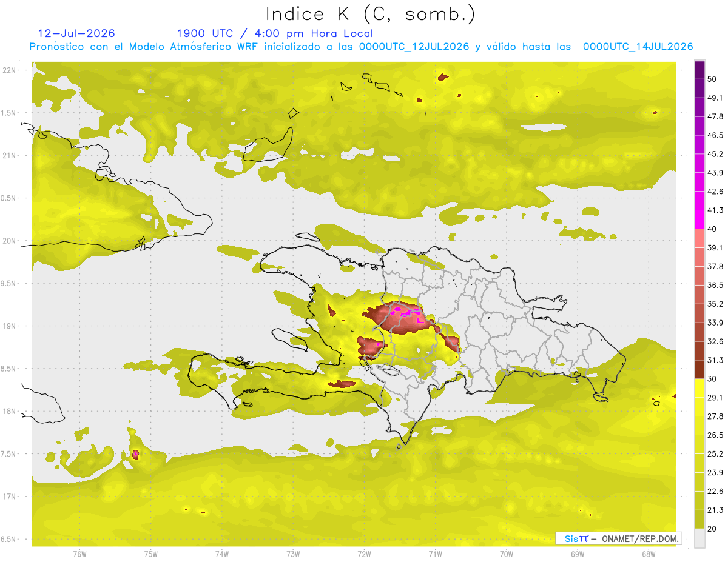This screenshot has width=728, height=562.
Task: Click the gray swatch below 20
Action: pyautogui.click(x=699, y=538)
